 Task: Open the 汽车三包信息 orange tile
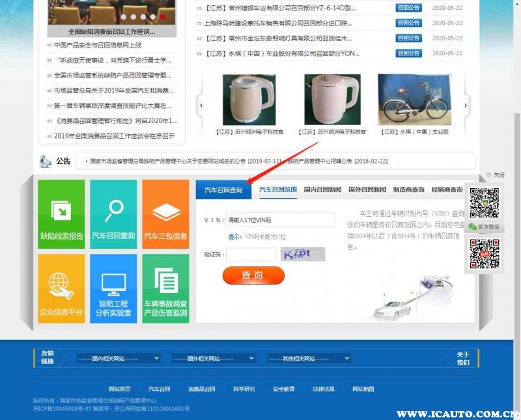165,215
